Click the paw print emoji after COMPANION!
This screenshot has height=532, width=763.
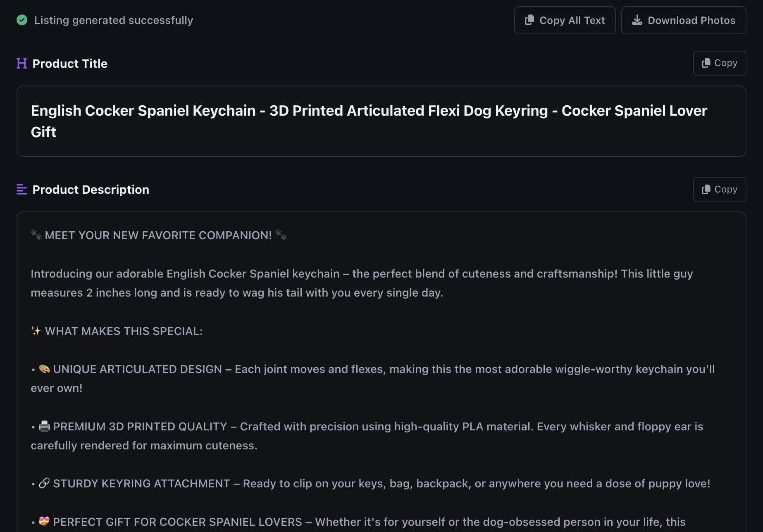coord(281,235)
